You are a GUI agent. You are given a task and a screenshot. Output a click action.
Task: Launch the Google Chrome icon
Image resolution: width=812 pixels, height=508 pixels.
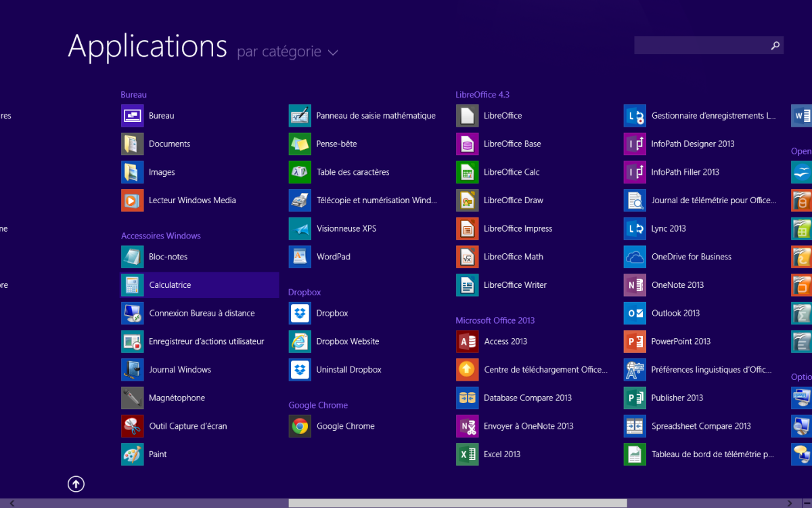pyautogui.click(x=300, y=426)
